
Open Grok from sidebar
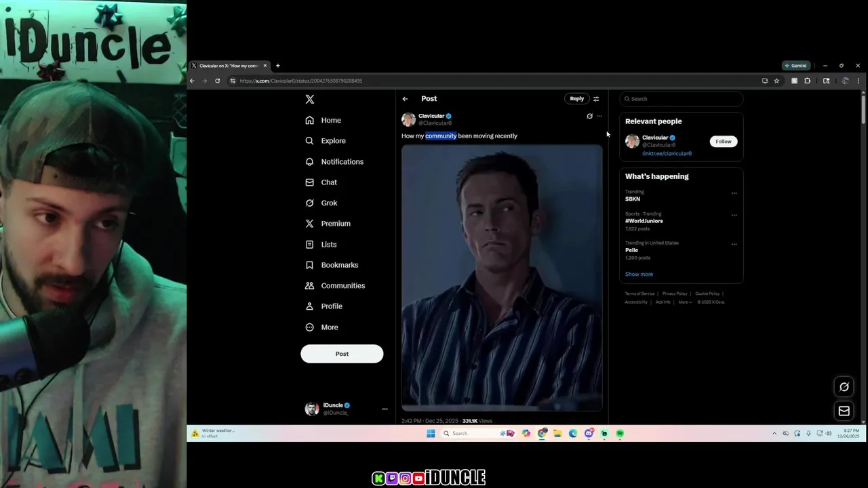pos(321,203)
